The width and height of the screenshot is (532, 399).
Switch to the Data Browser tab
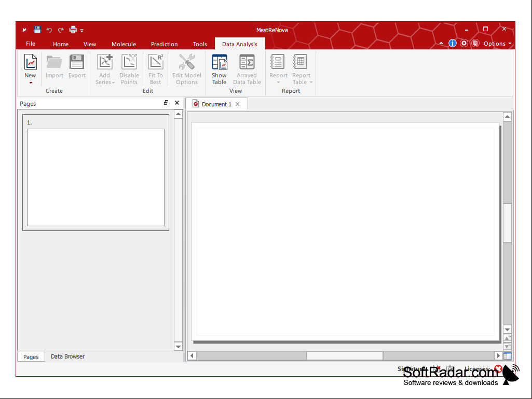[67, 356]
